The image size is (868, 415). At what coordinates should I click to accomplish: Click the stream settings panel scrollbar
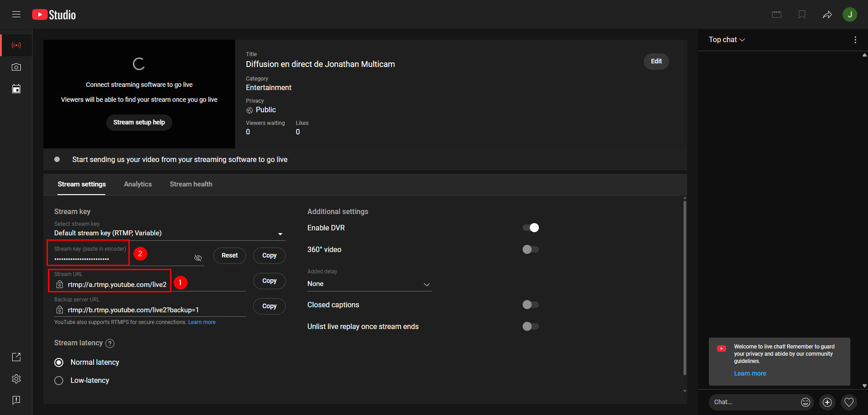pos(685,288)
